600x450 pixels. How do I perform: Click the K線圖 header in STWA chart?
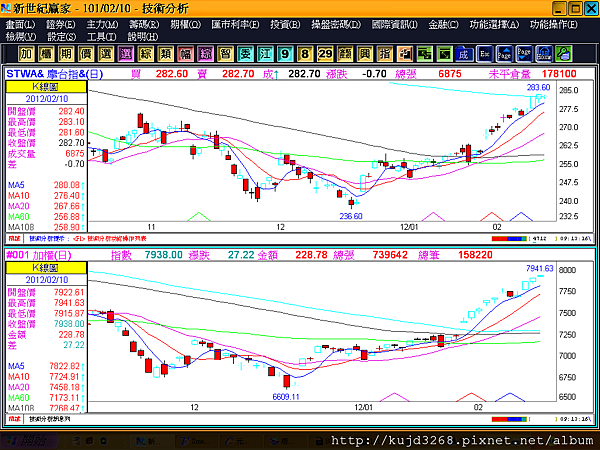click(x=46, y=86)
